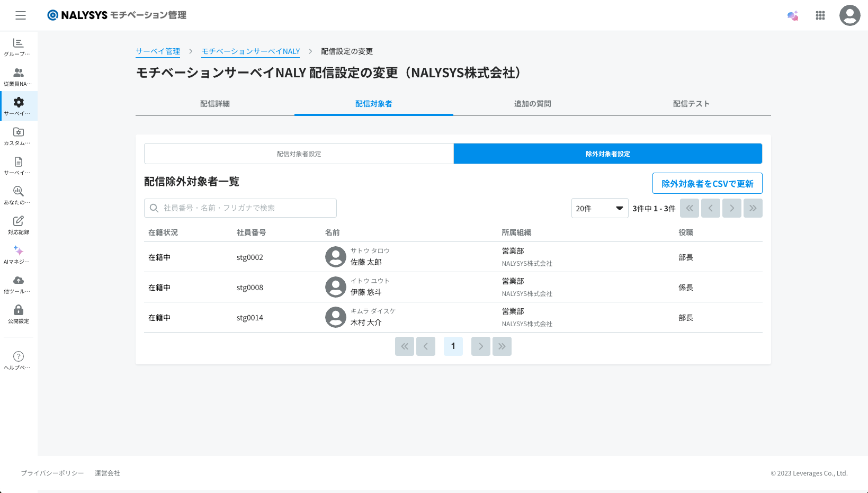The width and height of the screenshot is (868, 493).
Task: Click employee number stg0014
Action: pyautogui.click(x=250, y=318)
